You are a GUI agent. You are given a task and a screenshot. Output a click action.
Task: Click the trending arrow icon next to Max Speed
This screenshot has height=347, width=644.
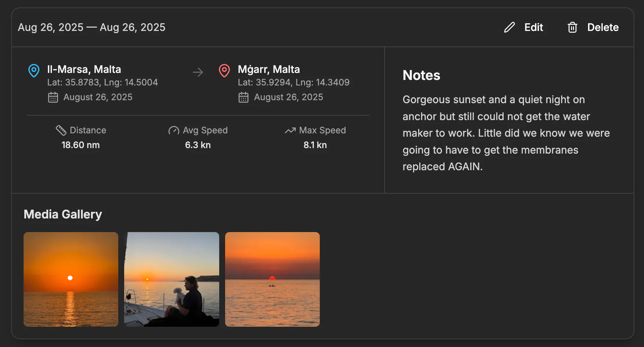pyautogui.click(x=290, y=130)
